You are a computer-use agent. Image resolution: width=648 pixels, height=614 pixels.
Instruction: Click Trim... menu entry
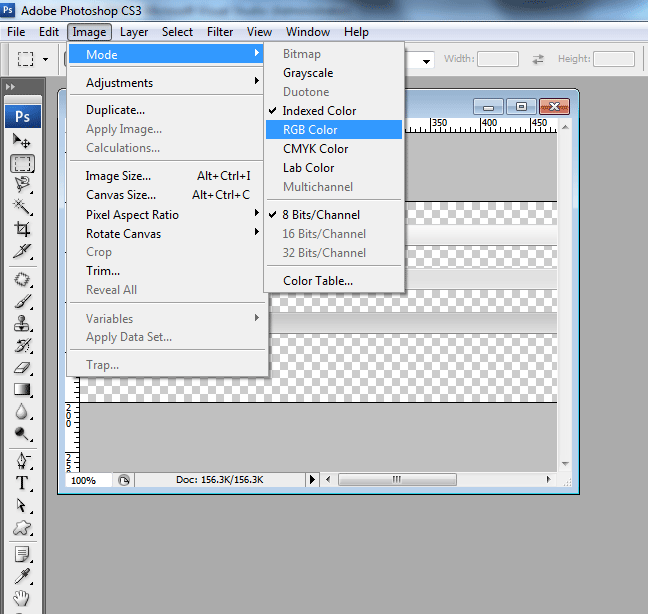coord(166,271)
